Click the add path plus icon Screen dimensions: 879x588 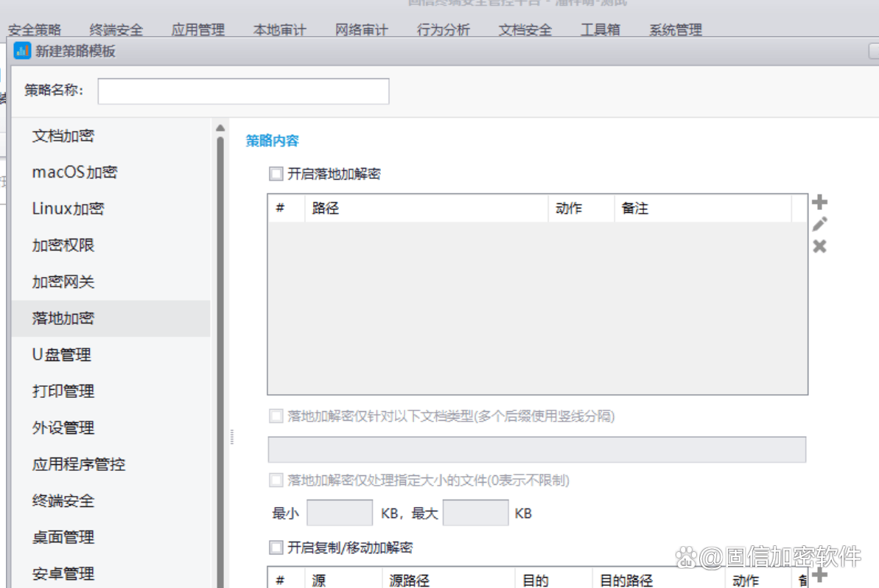coord(819,202)
